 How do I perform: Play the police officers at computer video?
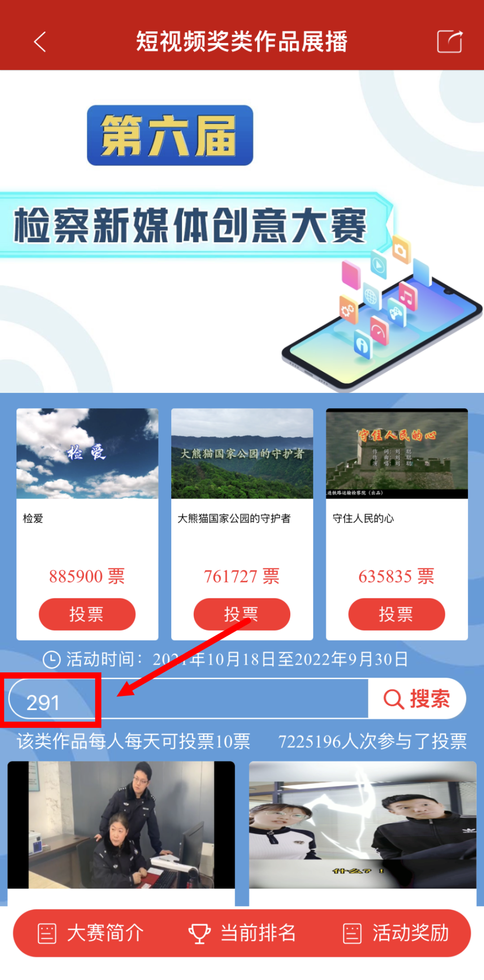[x=121, y=825]
